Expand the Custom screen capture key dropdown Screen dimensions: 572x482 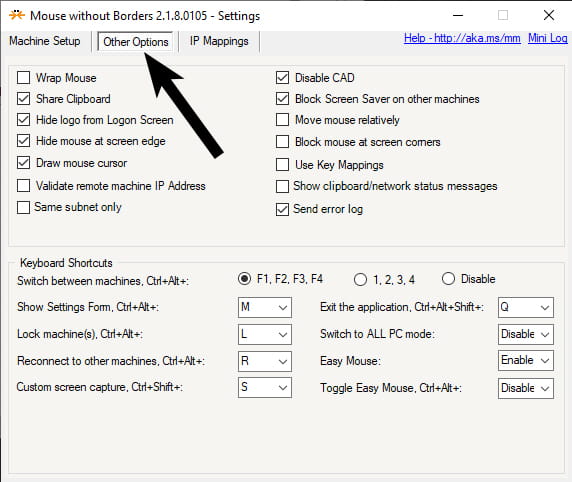(x=265, y=387)
